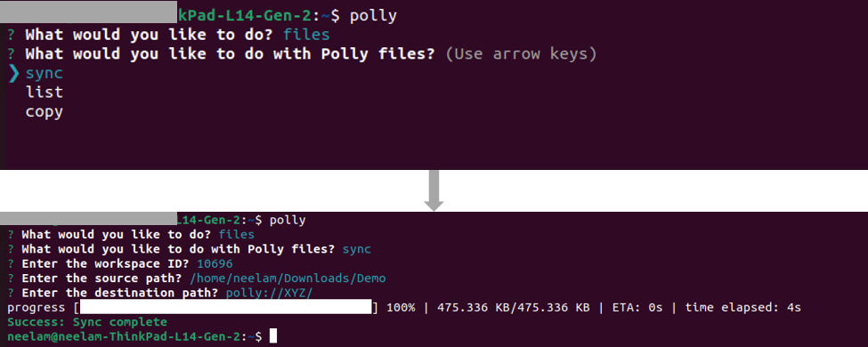Click the '(Use arrow keys)' hint text
Viewport: 868px width, 347px height.
click(x=521, y=54)
